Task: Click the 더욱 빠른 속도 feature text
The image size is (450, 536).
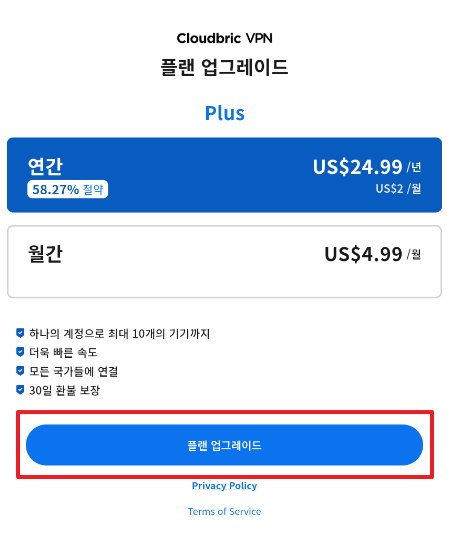Action: [x=63, y=352]
